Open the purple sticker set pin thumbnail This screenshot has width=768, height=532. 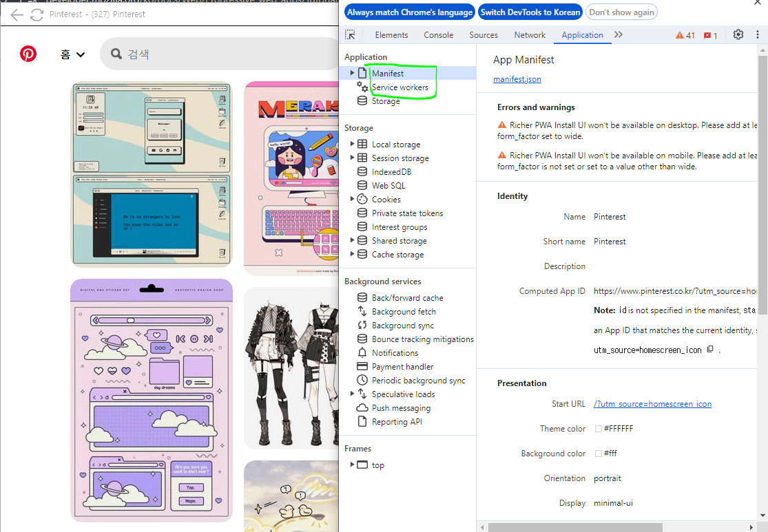tap(152, 401)
